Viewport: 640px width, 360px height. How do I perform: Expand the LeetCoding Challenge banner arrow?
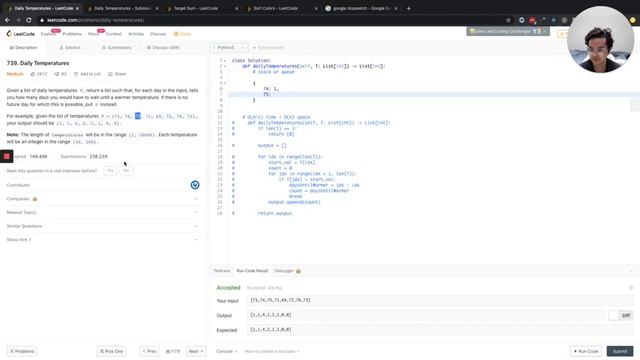pyautogui.click(x=544, y=31)
